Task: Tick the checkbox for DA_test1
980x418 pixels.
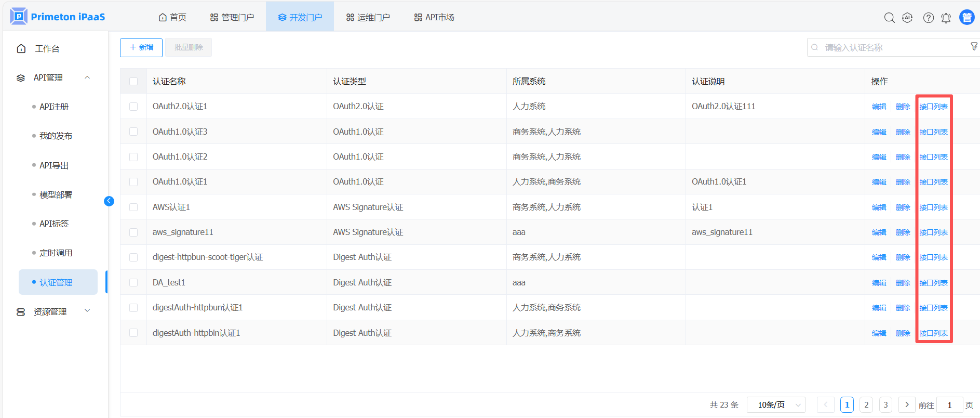Action: tap(133, 283)
